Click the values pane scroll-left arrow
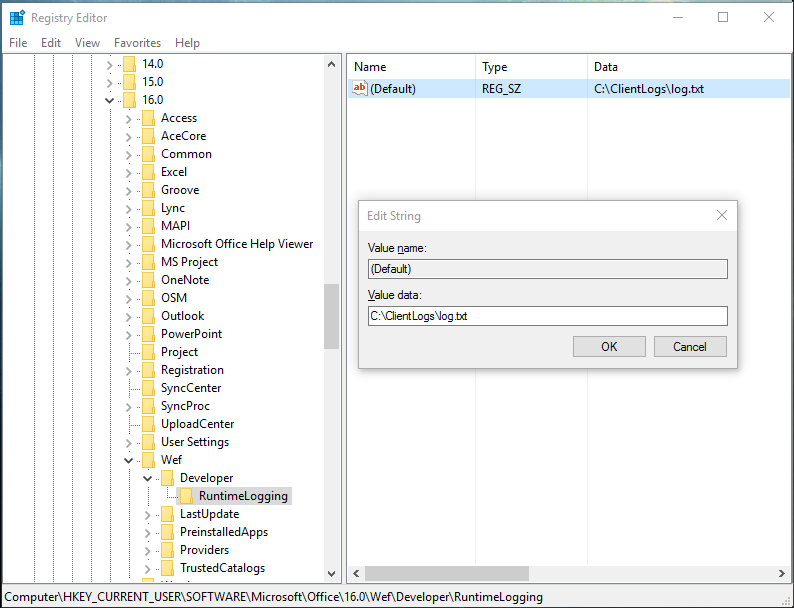Image resolution: width=794 pixels, height=608 pixels. pyautogui.click(x=356, y=574)
